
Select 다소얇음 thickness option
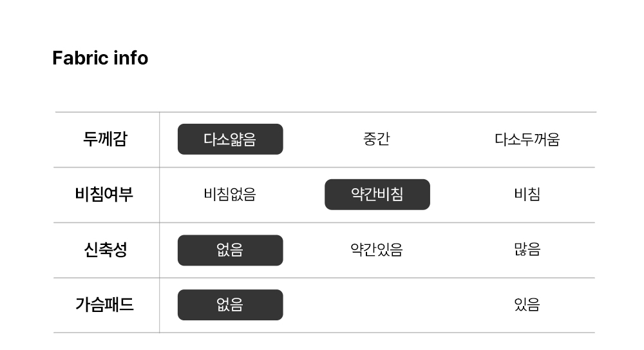tap(230, 139)
